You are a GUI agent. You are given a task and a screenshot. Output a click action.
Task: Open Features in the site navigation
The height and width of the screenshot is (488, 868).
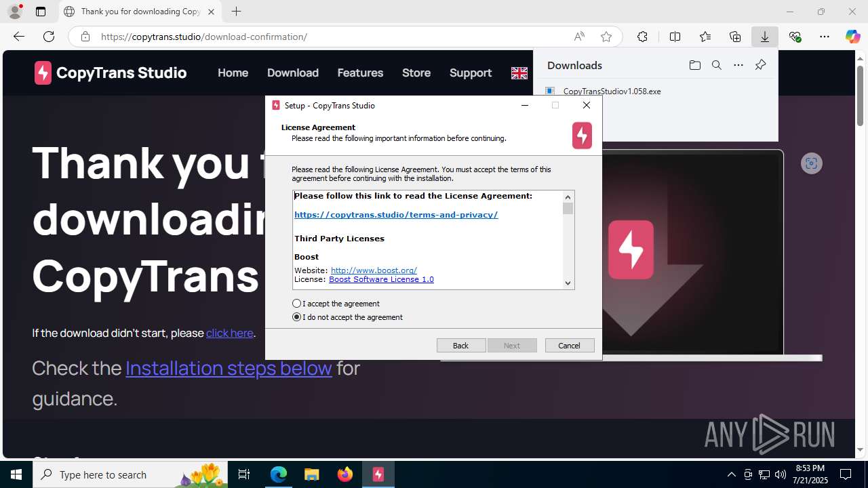(x=360, y=73)
